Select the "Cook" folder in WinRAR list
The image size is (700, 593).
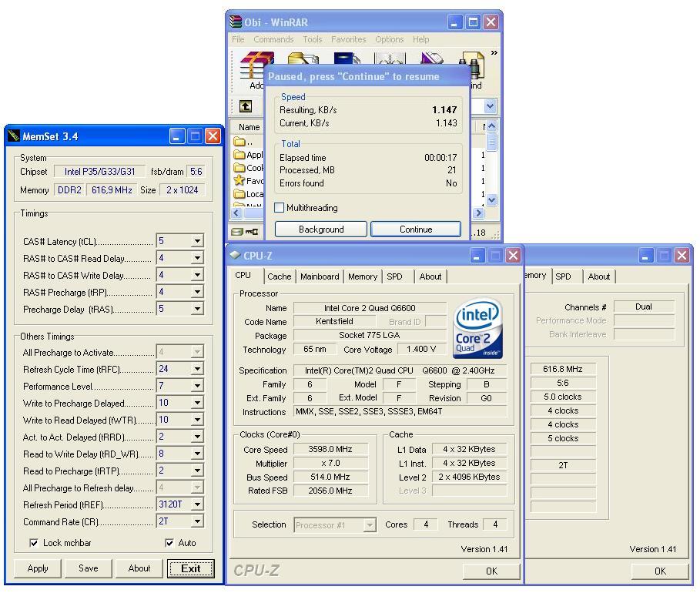click(x=249, y=168)
